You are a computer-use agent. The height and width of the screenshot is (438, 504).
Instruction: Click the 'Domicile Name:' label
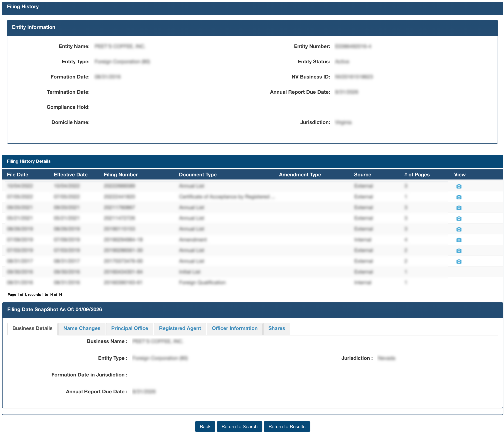(70, 122)
